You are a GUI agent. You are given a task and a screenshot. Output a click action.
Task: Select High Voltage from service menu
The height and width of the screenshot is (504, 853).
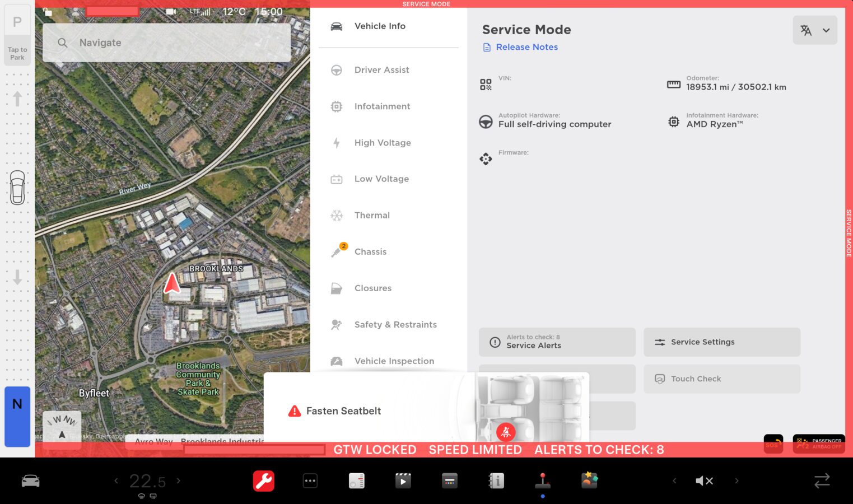(383, 143)
